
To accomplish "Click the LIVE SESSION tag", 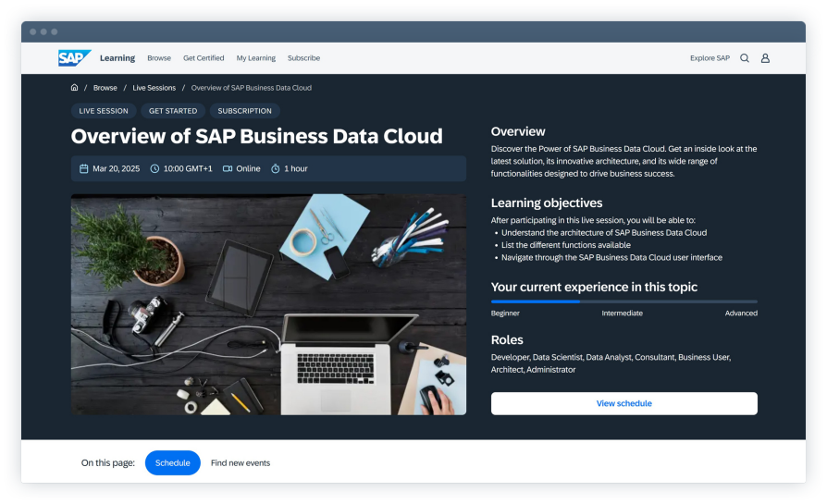I will [104, 111].
